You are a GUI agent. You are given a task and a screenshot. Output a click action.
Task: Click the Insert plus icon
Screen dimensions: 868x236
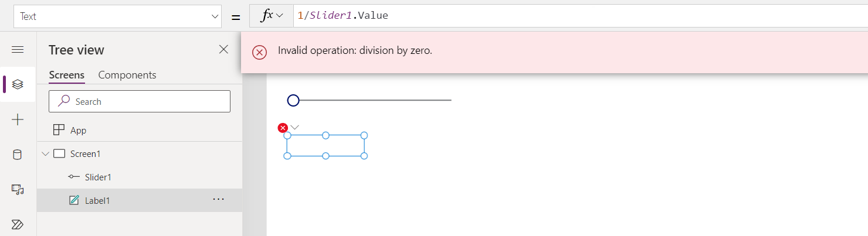tap(18, 119)
